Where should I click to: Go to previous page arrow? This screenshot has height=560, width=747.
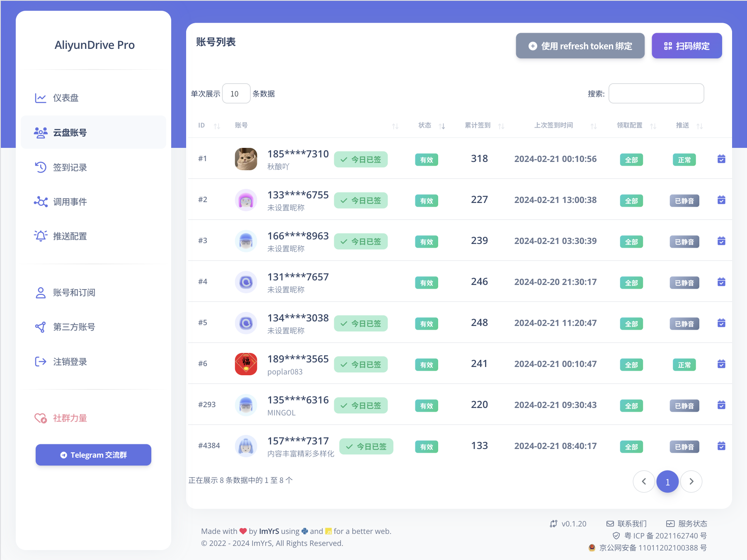click(644, 481)
